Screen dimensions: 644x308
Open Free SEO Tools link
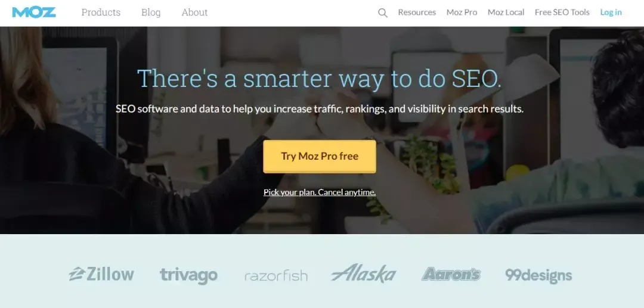(562, 13)
